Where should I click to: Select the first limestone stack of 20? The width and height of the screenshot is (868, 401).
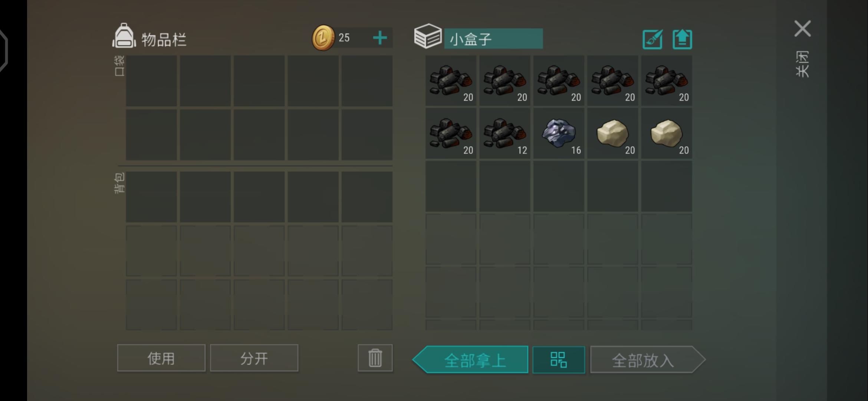(612, 134)
